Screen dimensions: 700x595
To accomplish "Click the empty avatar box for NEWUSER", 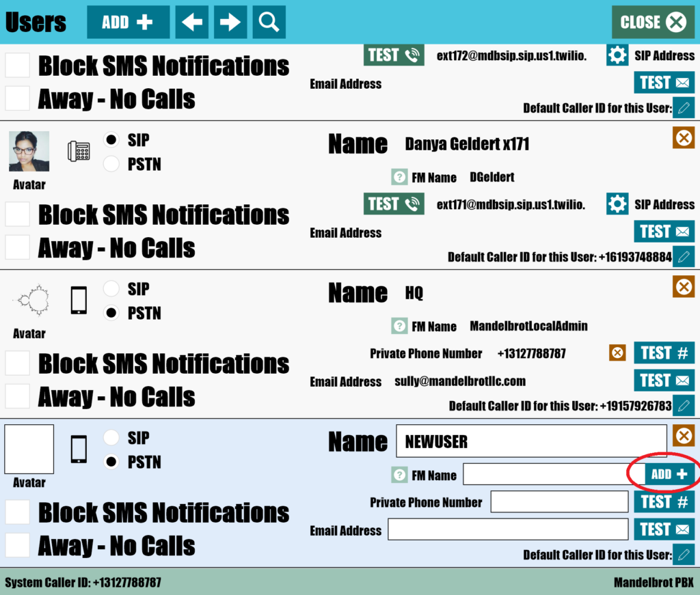I will (29, 449).
